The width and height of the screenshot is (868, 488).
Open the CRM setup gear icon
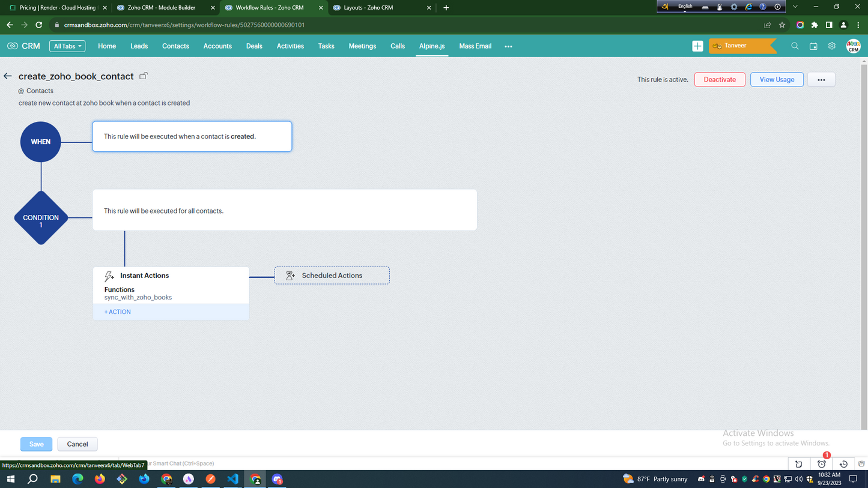tap(832, 46)
